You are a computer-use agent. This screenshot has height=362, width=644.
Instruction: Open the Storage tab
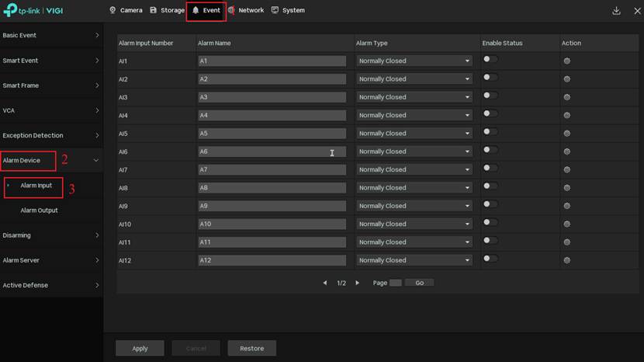[167, 11]
